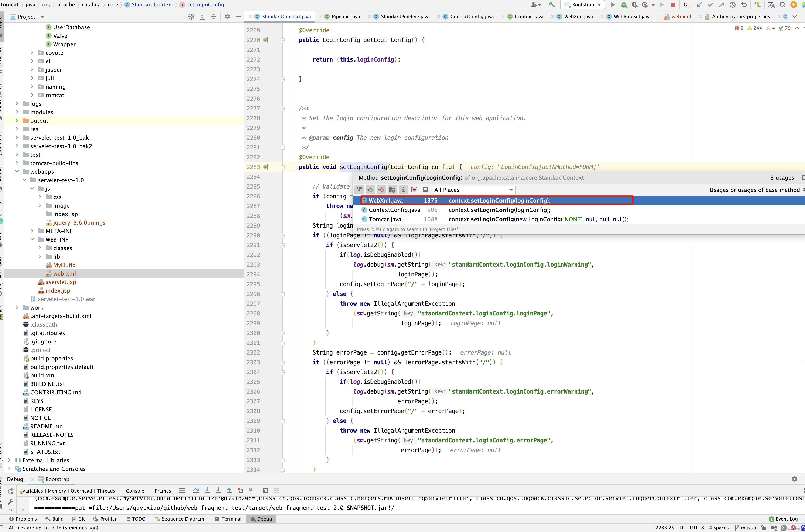The width and height of the screenshot is (805, 532).
Task: Step over in debugger toolbar
Action: [196, 491]
